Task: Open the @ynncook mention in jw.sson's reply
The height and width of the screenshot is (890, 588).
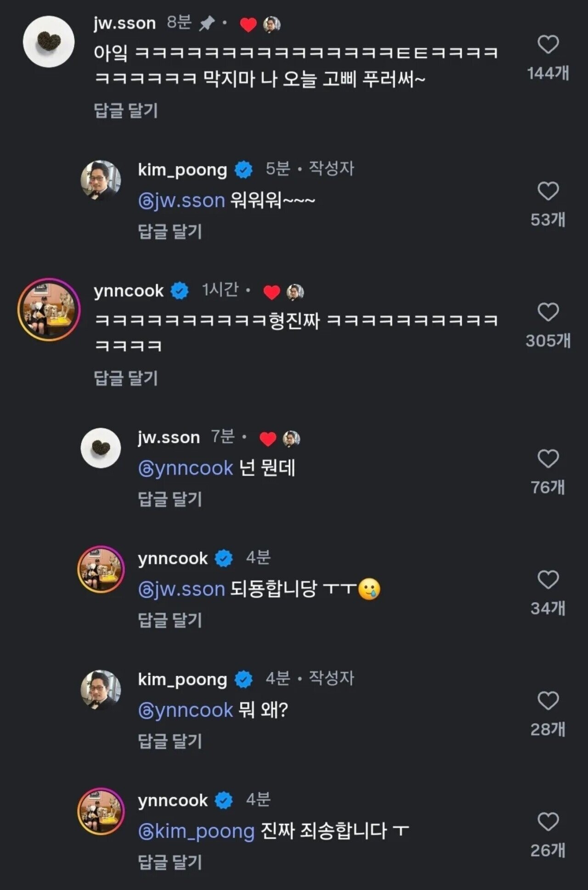Action: pos(186,469)
